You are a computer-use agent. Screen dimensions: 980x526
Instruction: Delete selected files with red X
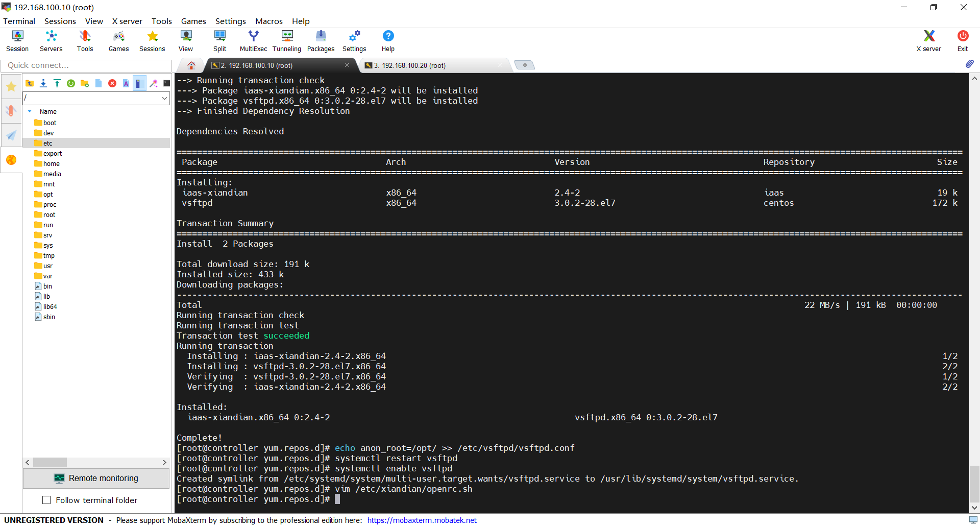(x=112, y=83)
